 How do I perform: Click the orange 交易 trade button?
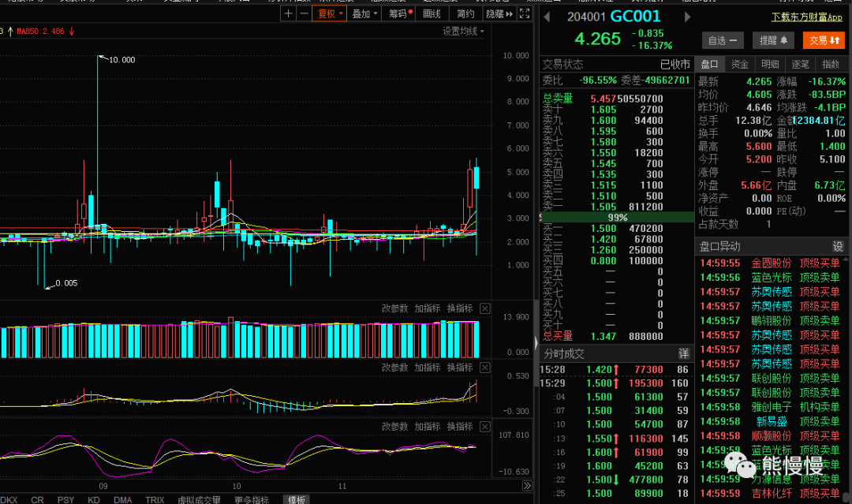click(x=824, y=40)
